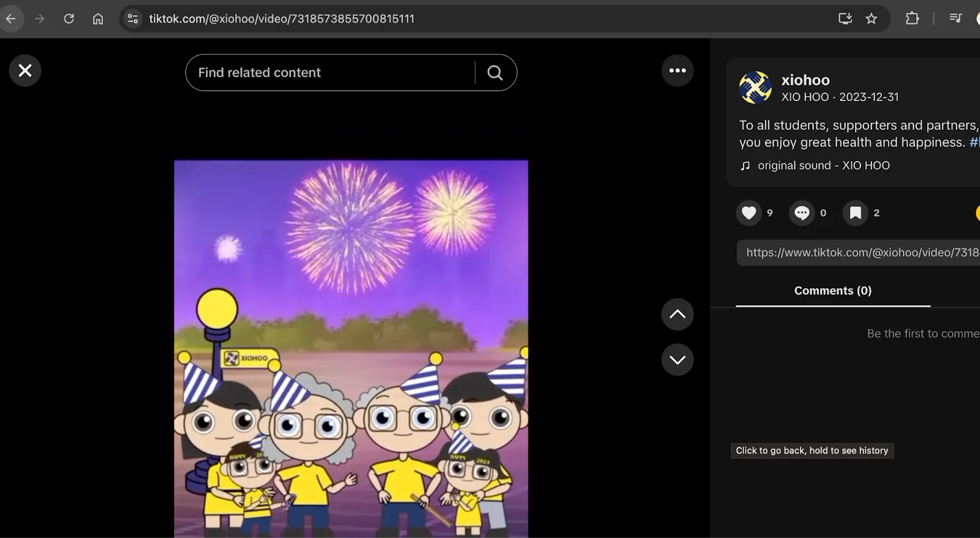
Task: Open browser media controls icon
Action: point(955,19)
